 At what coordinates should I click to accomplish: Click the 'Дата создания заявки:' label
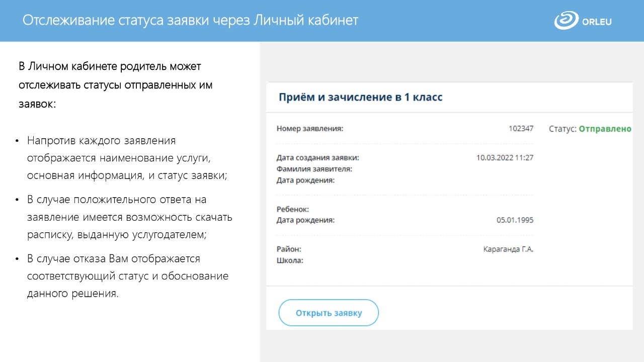(317, 158)
